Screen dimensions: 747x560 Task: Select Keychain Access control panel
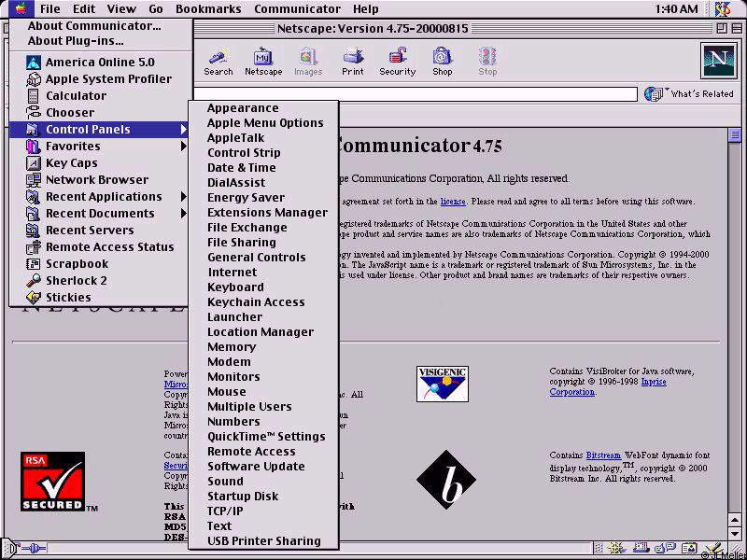tap(263, 301)
